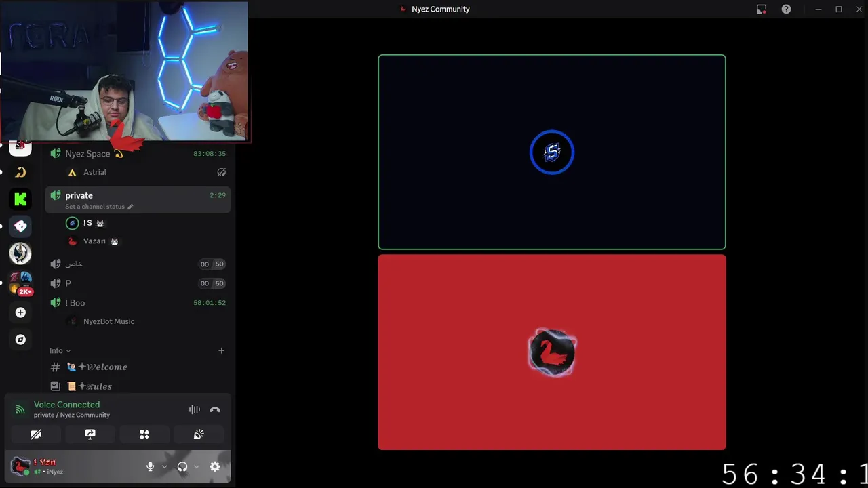Open the private voice channel
Image resolution: width=868 pixels, height=488 pixels.
click(x=138, y=199)
